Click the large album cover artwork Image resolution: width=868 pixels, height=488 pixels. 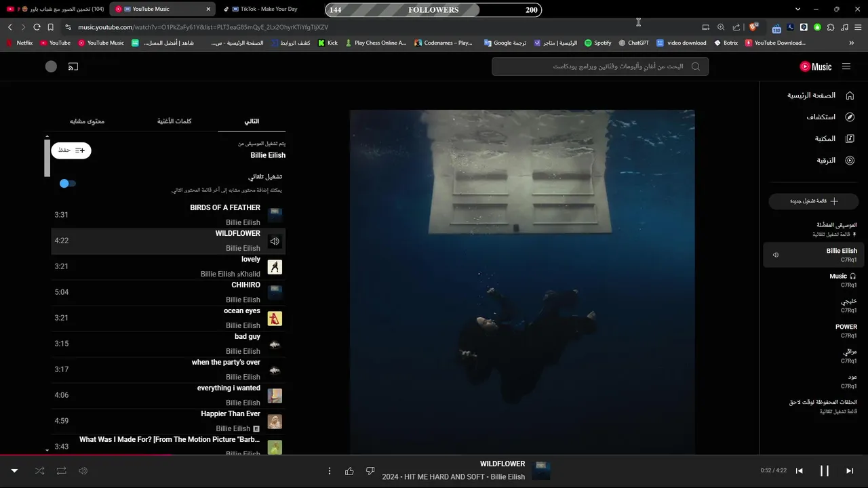(522, 282)
